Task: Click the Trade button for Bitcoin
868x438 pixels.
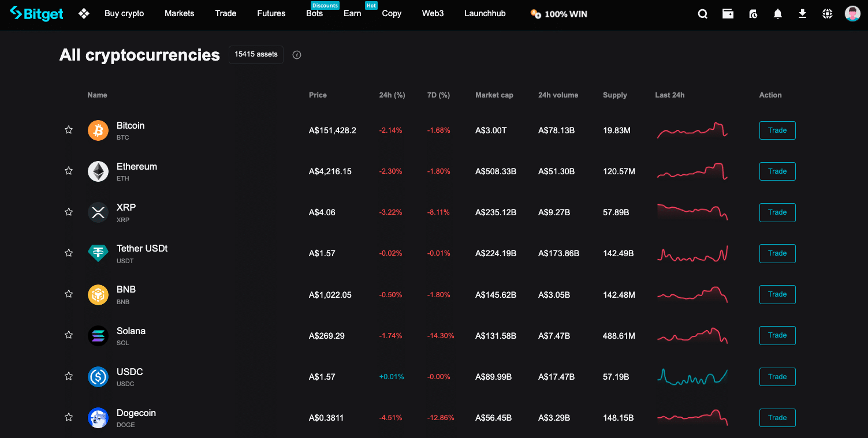Action: [x=777, y=130]
